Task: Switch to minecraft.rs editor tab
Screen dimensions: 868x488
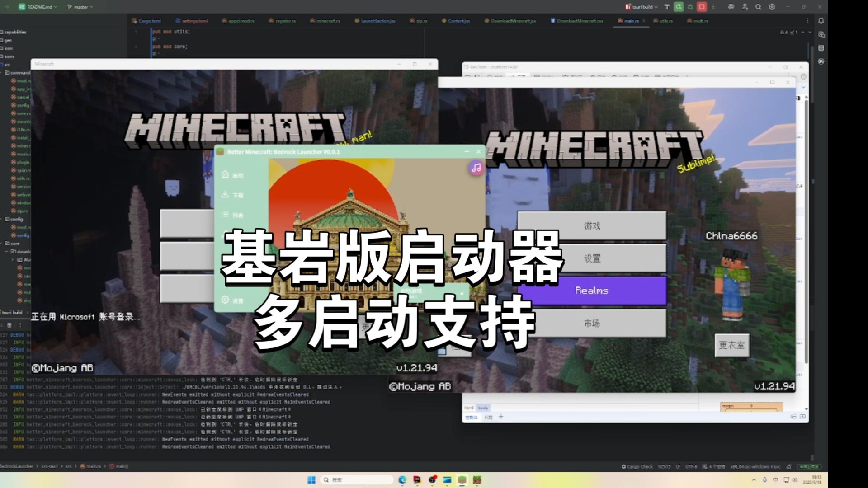Action: [x=325, y=21]
